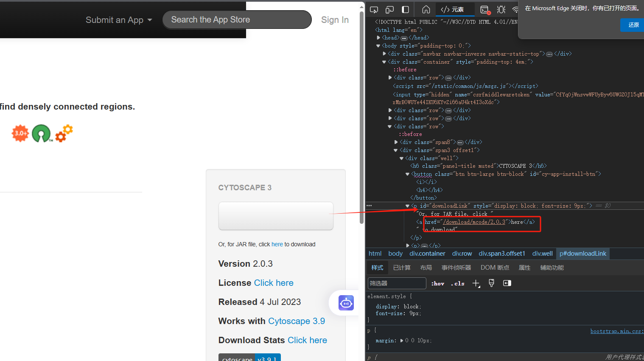Image resolution: width=644 pixels, height=361 pixels.
Task: Switch to the 已计算 computed tab
Action: (x=402, y=268)
